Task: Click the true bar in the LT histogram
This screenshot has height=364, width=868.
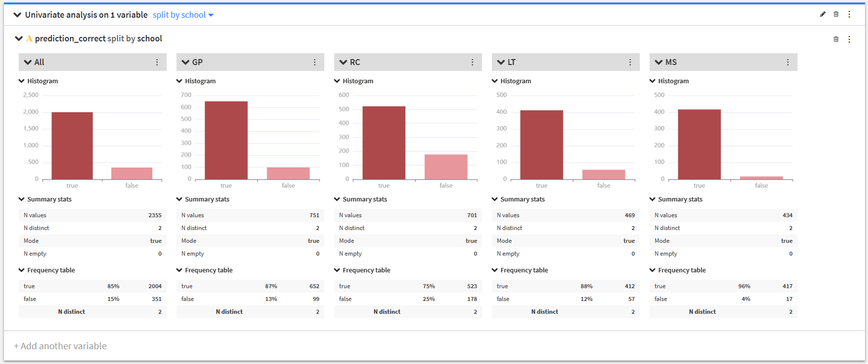Action: pyautogui.click(x=542, y=145)
